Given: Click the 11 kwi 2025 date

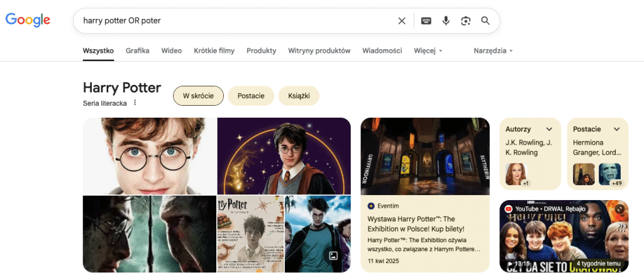Looking at the screenshot, I should 383,261.
